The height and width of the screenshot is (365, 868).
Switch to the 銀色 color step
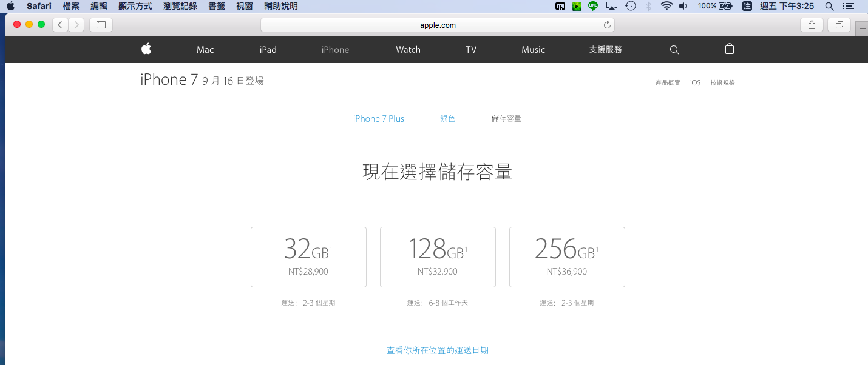tap(447, 119)
